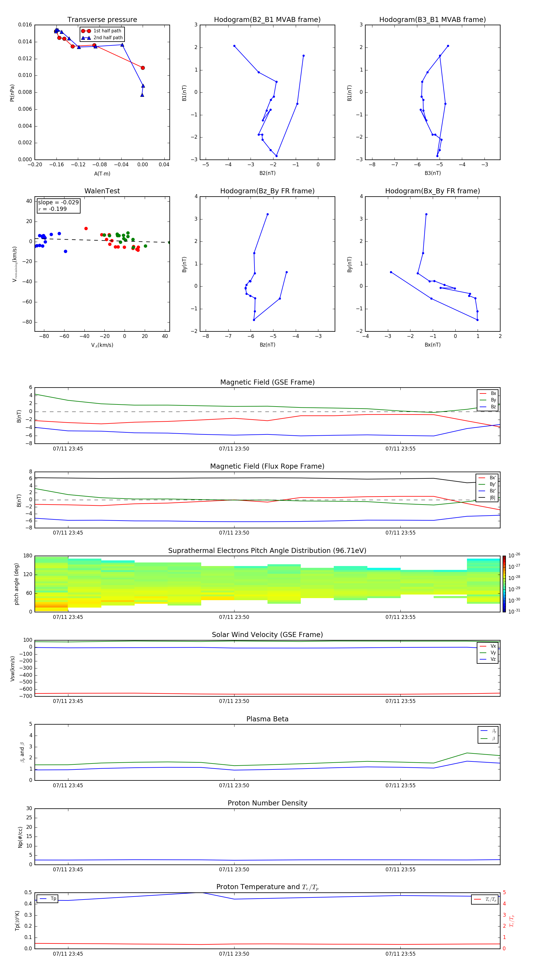Select By' in the Flux Rope legend
The height and width of the screenshot is (980, 535).
tap(487, 484)
